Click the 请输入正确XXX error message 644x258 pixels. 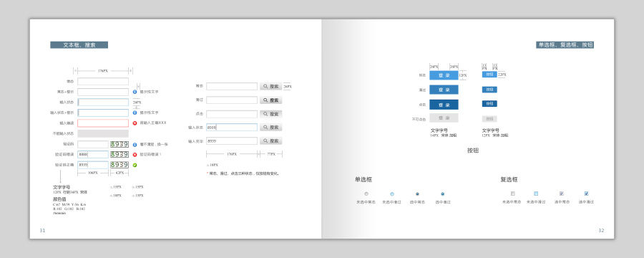tap(153, 123)
